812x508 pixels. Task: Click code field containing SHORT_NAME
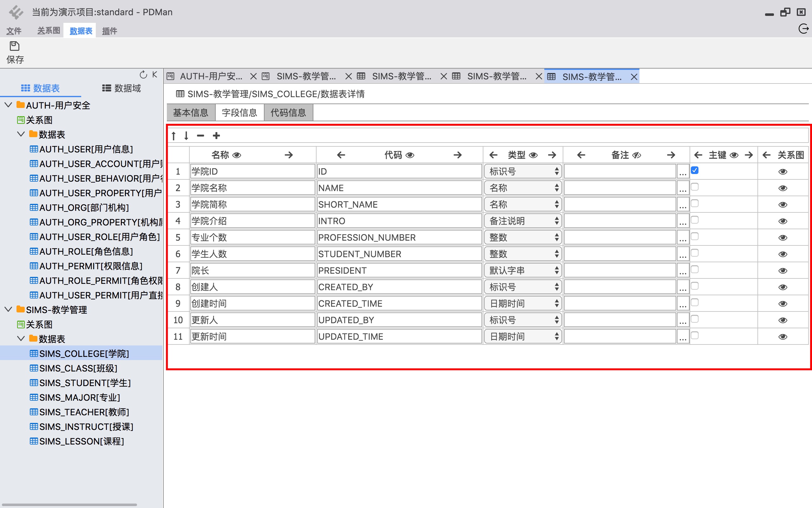coord(399,204)
